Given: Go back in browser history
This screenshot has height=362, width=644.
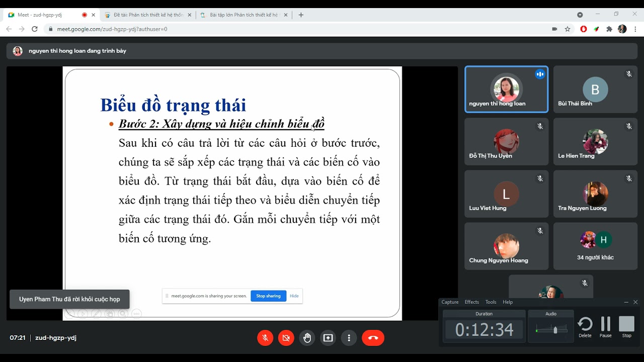Looking at the screenshot, I should [9, 29].
